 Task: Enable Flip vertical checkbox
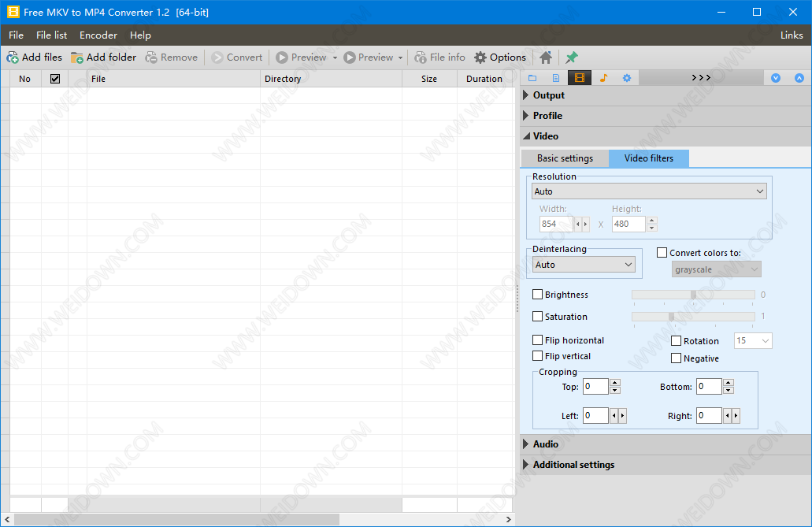coord(538,355)
